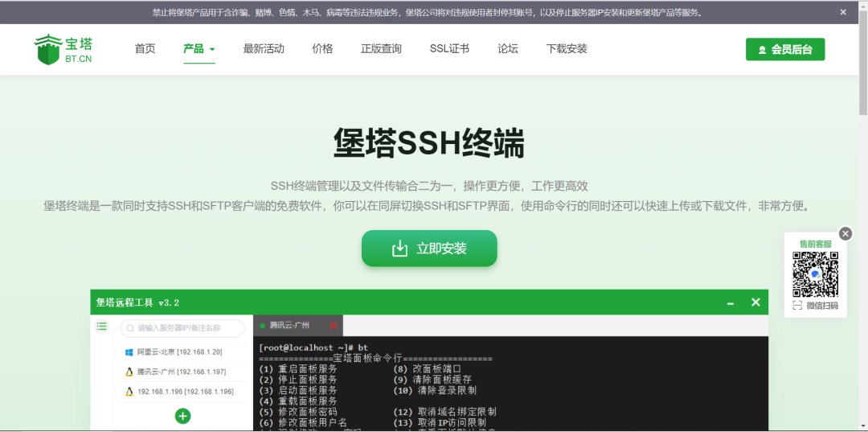Go to 最新活动 page
The height and width of the screenshot is (432, 868).
coord(264,49)
